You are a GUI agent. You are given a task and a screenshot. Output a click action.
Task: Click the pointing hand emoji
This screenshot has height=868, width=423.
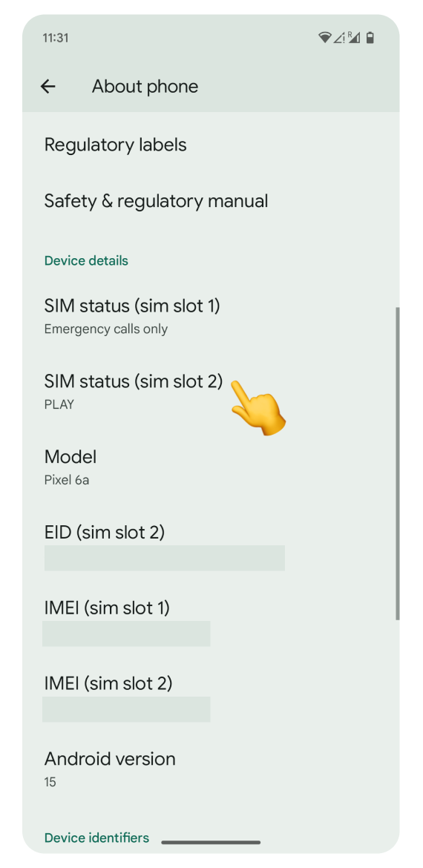(258, 408)
